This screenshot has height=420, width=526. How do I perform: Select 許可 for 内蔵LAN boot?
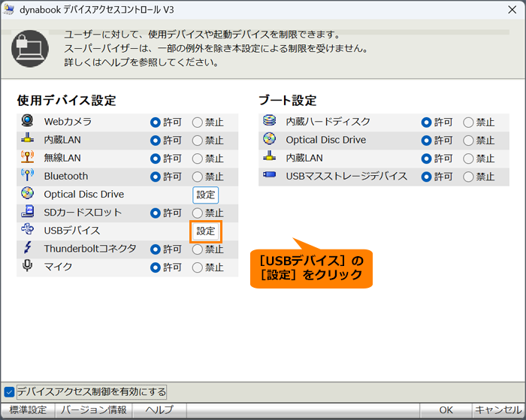426,159
